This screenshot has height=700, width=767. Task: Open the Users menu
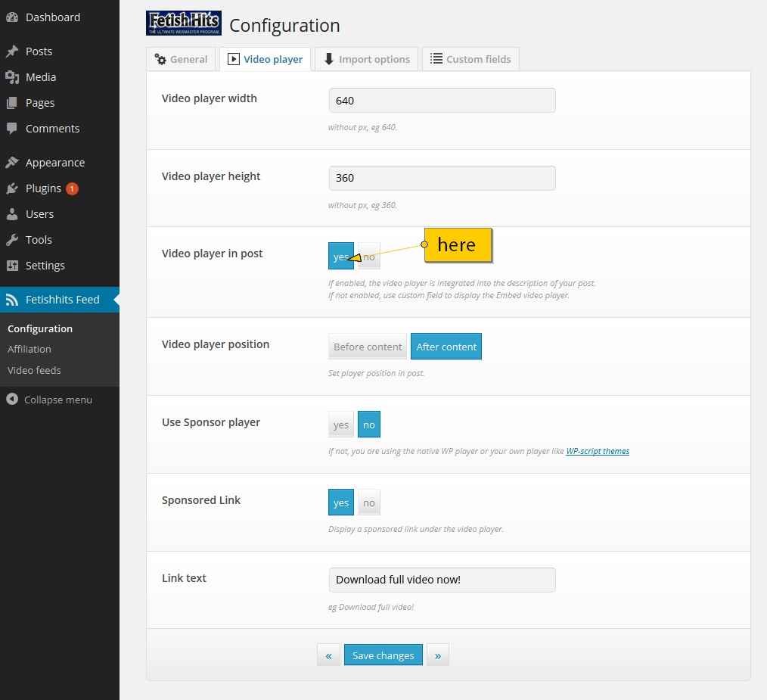point(60,214)
